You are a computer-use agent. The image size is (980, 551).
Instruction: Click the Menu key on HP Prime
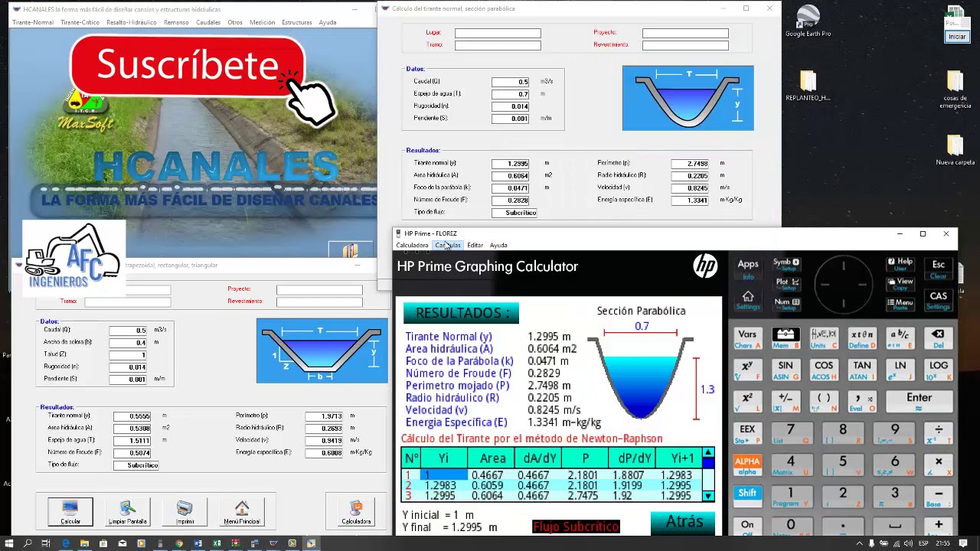900,304
